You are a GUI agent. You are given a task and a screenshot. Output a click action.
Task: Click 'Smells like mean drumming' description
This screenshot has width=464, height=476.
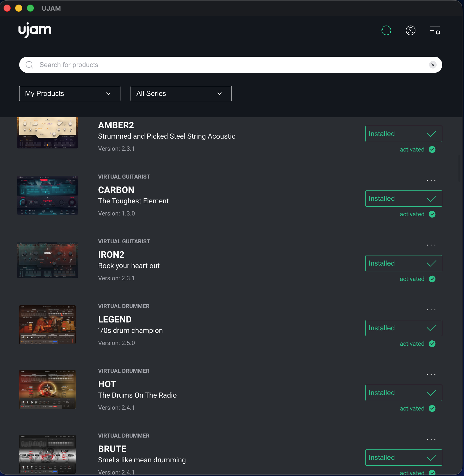142,460
